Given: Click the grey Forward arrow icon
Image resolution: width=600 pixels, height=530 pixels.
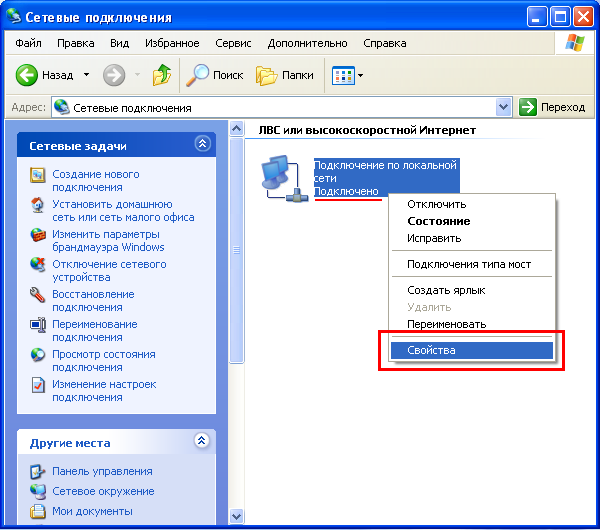Looking at the screenshot, I should click(114, 75).
